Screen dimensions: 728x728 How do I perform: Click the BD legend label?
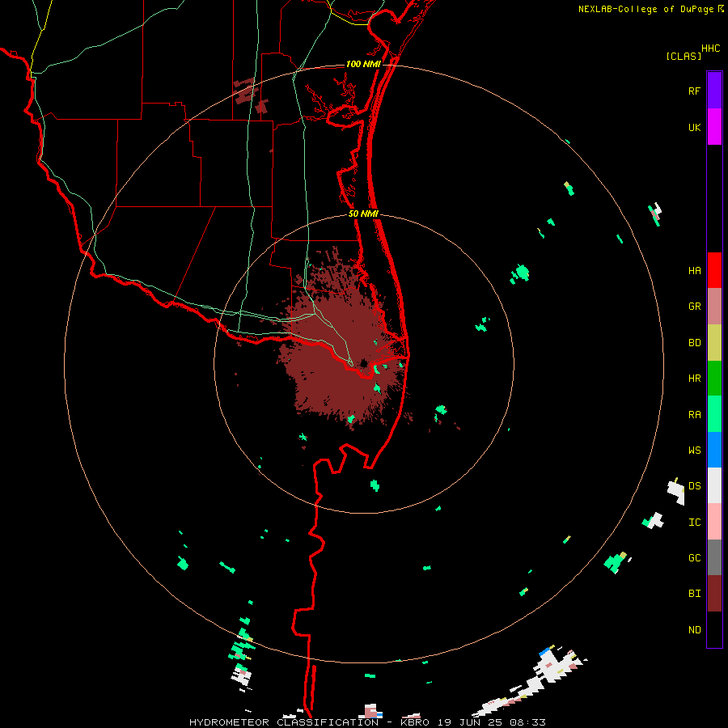[694, 343]
